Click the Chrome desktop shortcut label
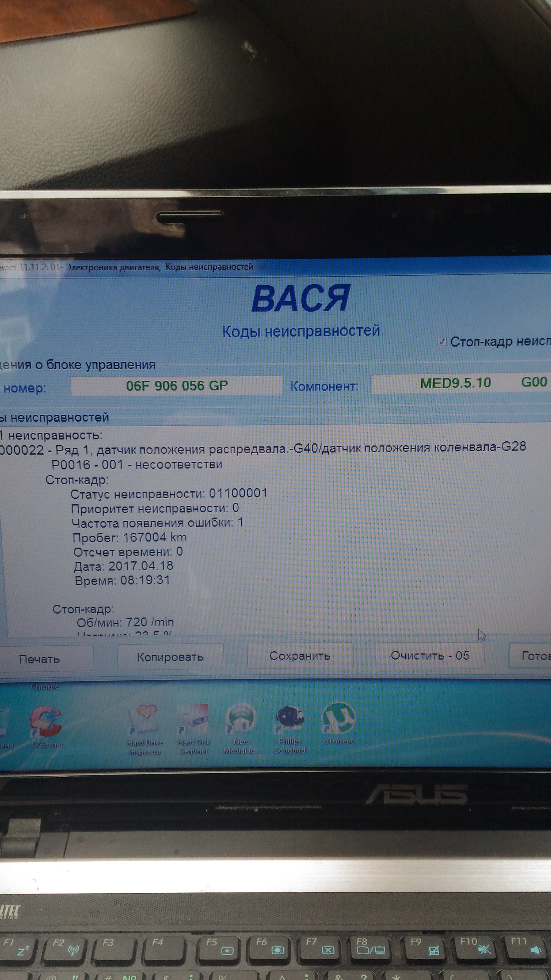 44,687
